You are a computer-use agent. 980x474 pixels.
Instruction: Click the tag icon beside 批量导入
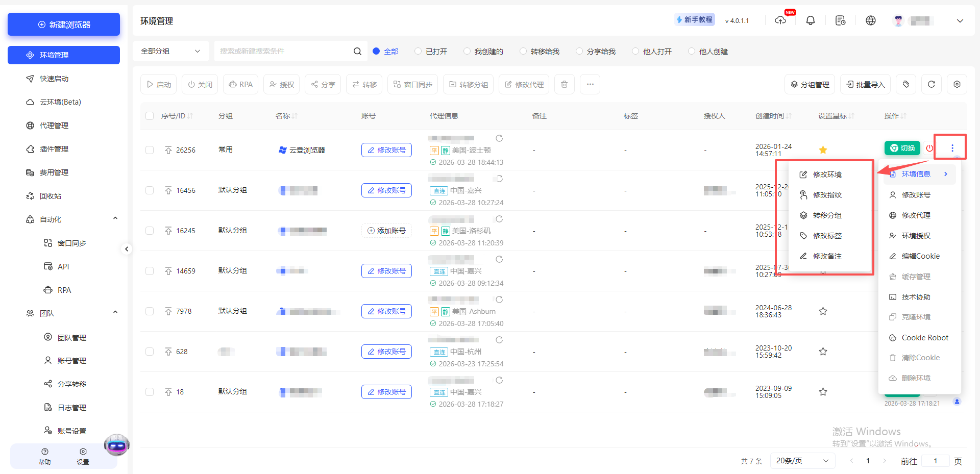tap(906, 84)
